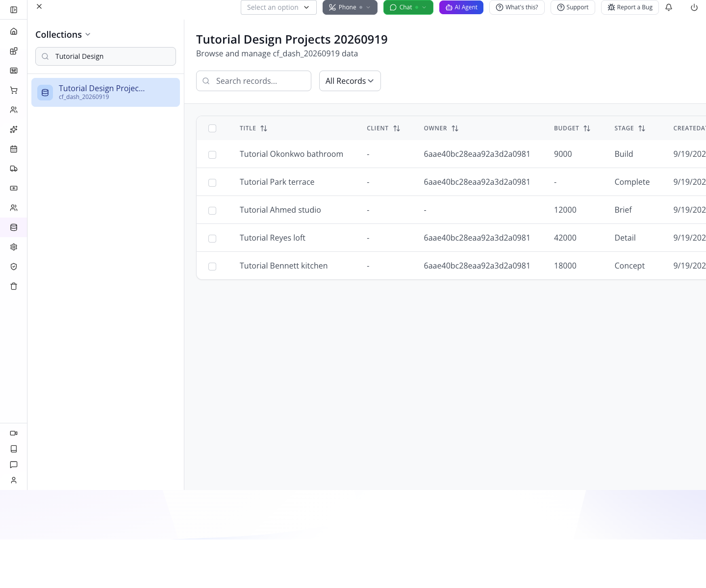The height and width of the screenshot is (588, 706).
Task: Open the shield sidebar icon
Action: click(x=14, y=267)
